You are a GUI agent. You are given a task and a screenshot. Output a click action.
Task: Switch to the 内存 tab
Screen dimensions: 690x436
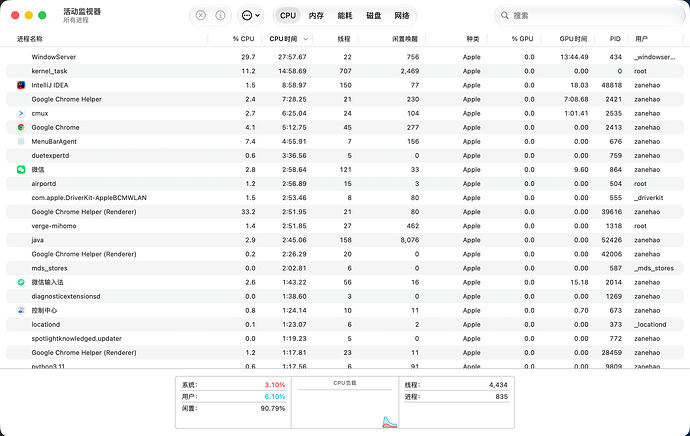tap(316, 15)
